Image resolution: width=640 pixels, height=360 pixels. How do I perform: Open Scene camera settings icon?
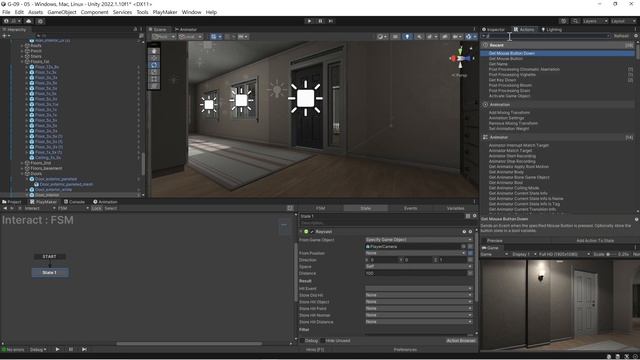pos(457,37)
